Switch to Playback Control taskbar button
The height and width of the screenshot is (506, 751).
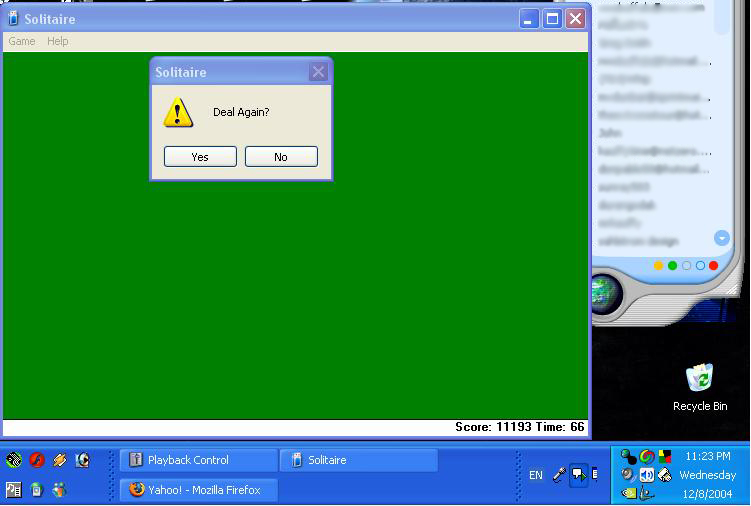[x=198, y=460]
